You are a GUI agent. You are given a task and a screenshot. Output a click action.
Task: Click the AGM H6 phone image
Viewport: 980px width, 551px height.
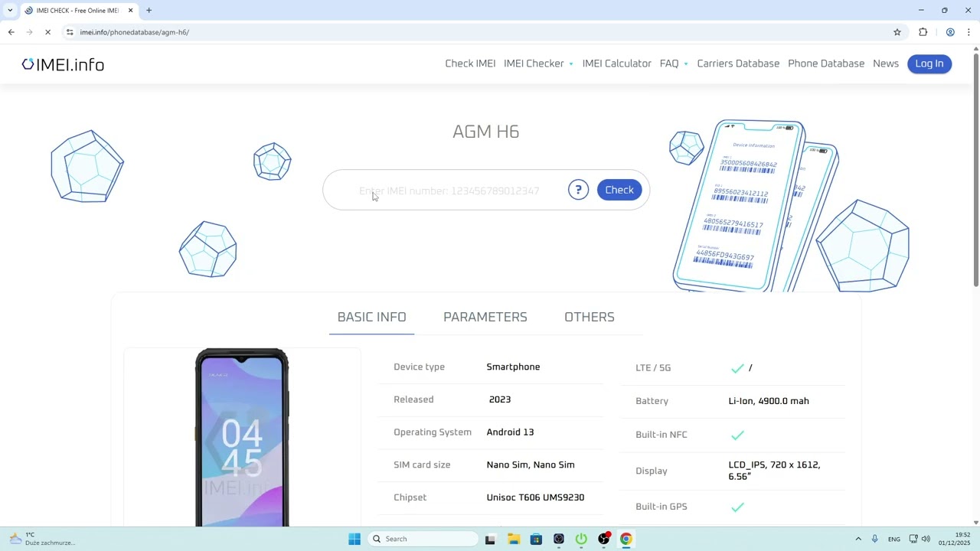242,437
